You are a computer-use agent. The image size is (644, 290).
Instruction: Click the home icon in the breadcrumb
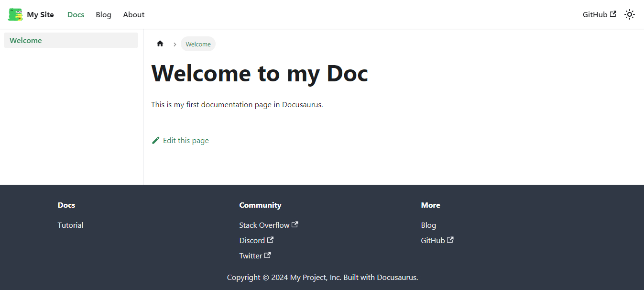point(160,43)
